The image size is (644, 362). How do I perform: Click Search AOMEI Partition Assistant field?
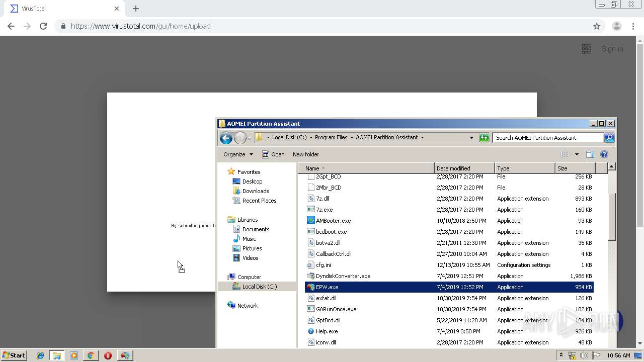pyautogui.click(x=548, y=138)
